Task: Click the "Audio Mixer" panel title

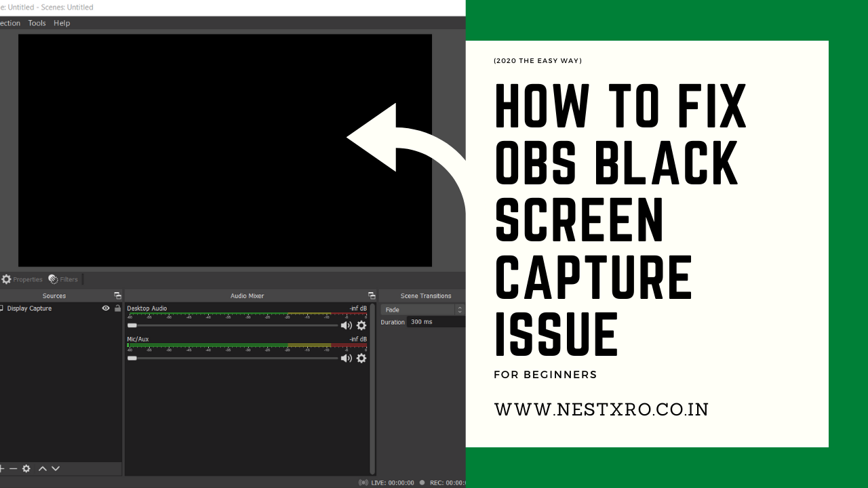Action: 247,296
